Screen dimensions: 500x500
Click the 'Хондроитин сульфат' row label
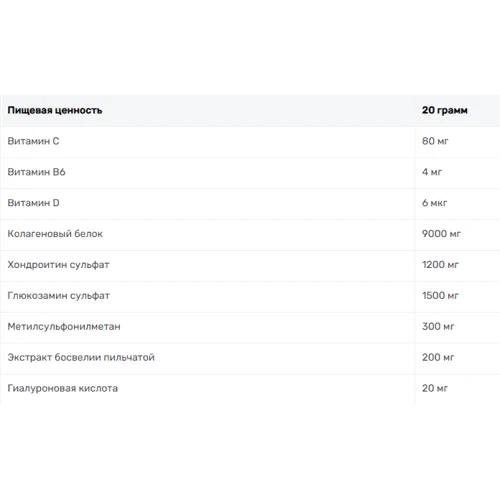pyautogui.click(x=58, y=265)
